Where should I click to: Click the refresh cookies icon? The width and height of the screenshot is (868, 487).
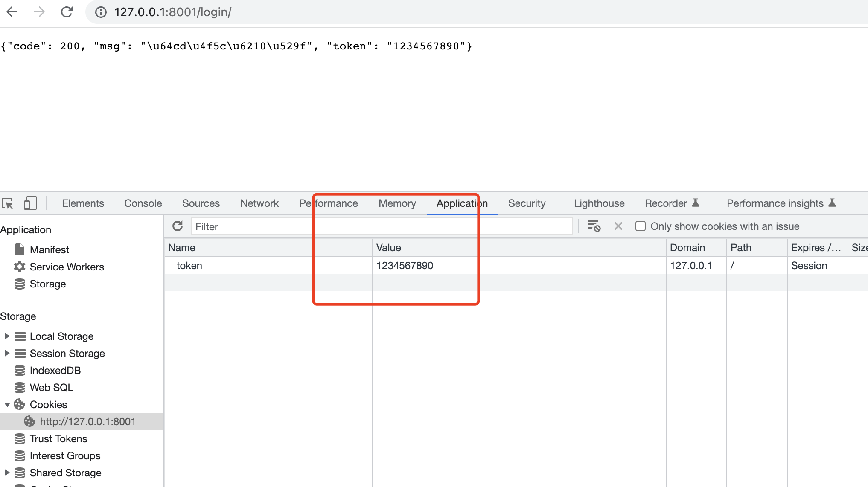(x=178, y=226)
